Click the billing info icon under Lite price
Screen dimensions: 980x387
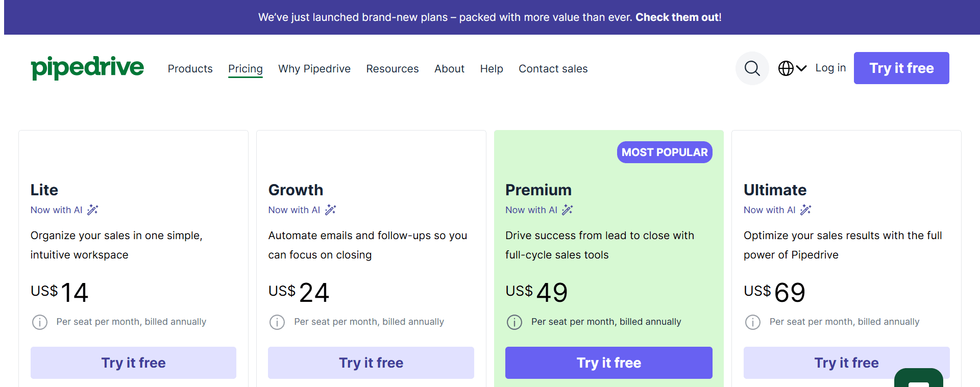click(39, 322)
